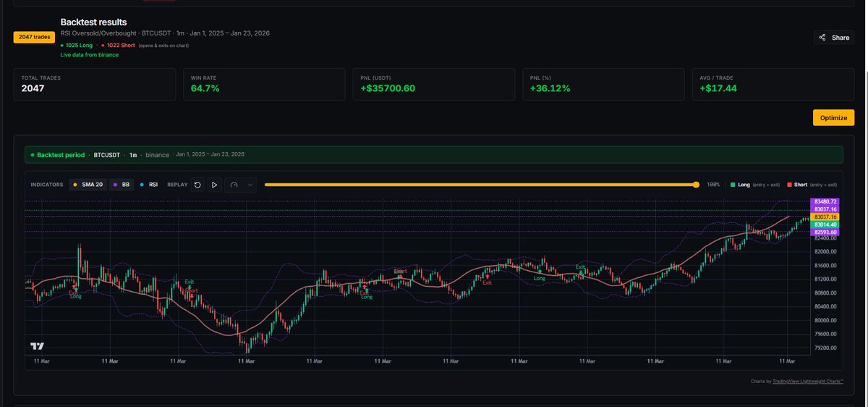Click the replay restart icon

(x=197, y=185)
